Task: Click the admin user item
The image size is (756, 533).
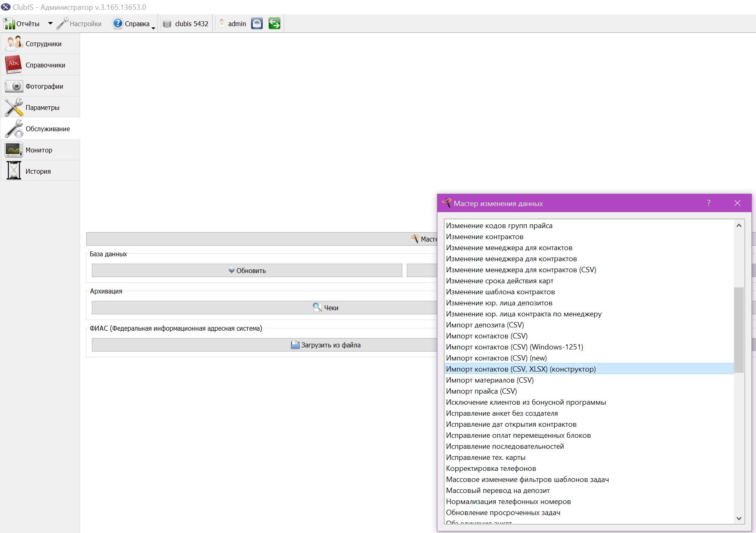Action: pyautogui.click(x=232, y=24)
